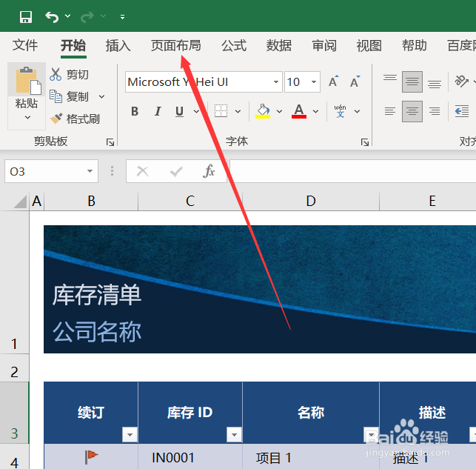The height and width of the screenshot is (469, 476).
Task: Open the 续订 column filter dropdown
Action: [x=130, y=435]
